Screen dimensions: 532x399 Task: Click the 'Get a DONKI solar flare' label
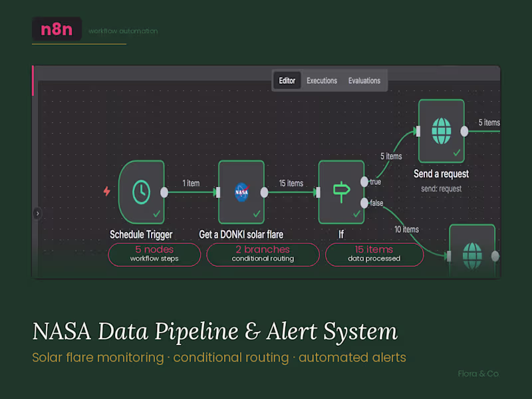pos(241,235)
